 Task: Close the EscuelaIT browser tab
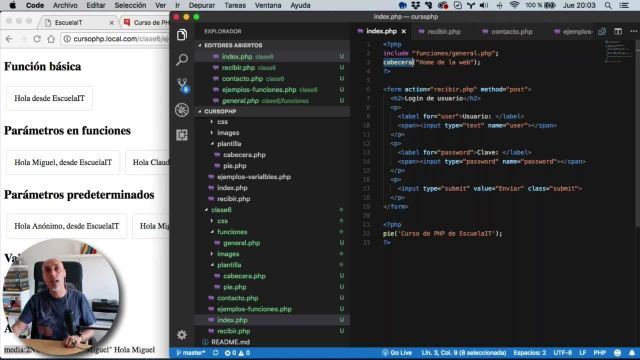tap(111, 23)
